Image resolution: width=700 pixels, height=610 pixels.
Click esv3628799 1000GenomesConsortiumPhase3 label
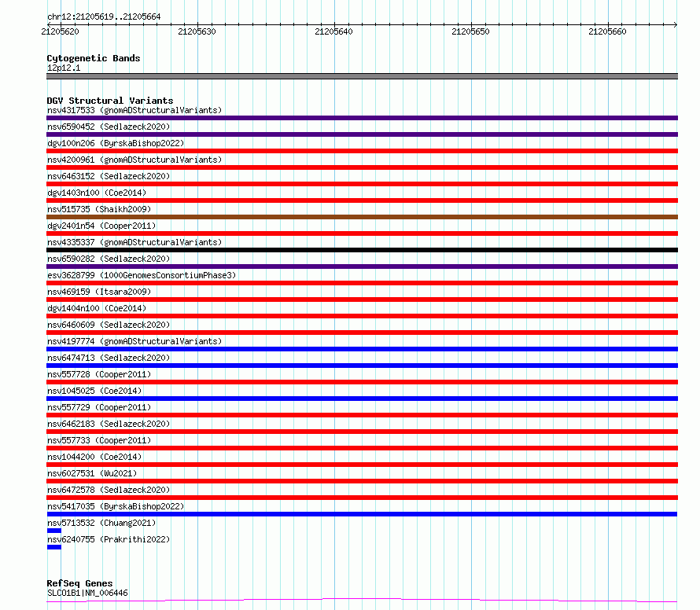142,275
